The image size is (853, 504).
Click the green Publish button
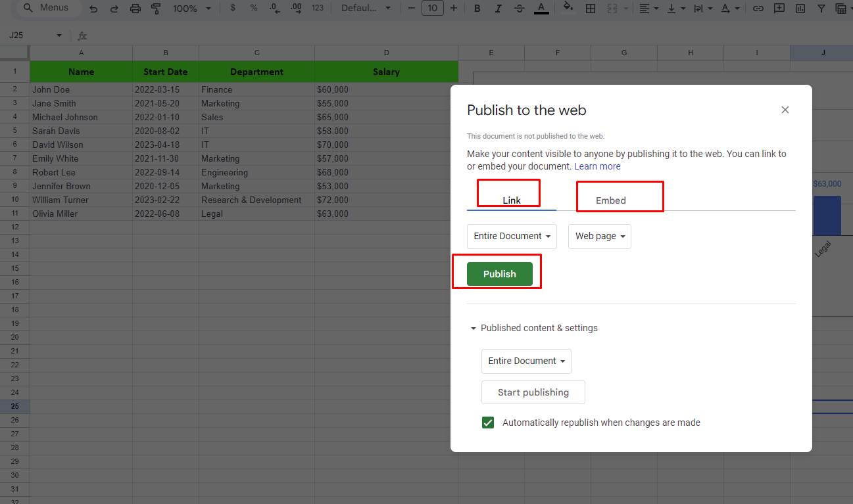[x=500, y=274]
